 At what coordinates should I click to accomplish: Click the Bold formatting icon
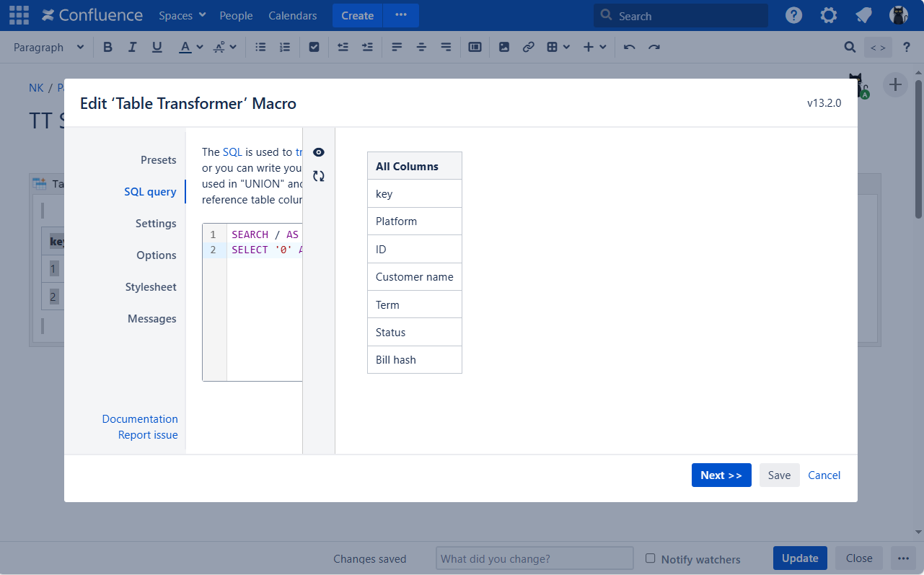(x=108, y=47)
